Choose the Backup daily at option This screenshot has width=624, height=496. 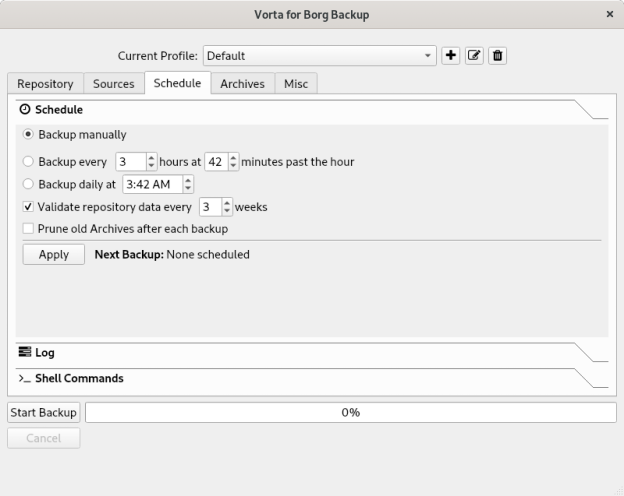[x=28, y=184]
